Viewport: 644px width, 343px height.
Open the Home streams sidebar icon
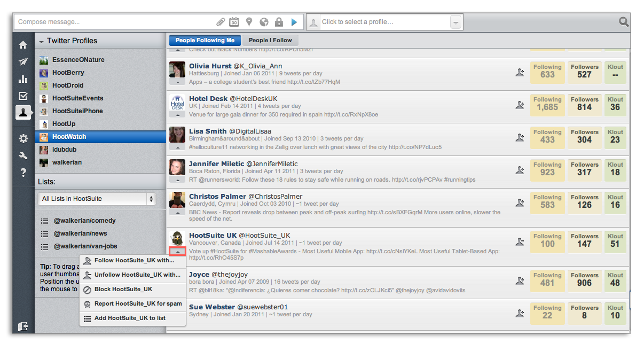(x=23, y=45)
